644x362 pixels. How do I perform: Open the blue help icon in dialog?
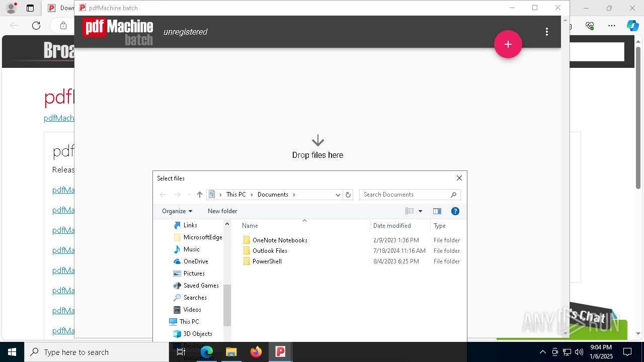pyautogui.click(x=455, y=211)
